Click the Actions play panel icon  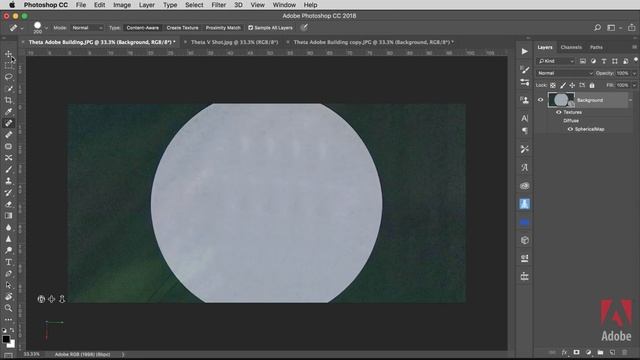pos(524,51)
